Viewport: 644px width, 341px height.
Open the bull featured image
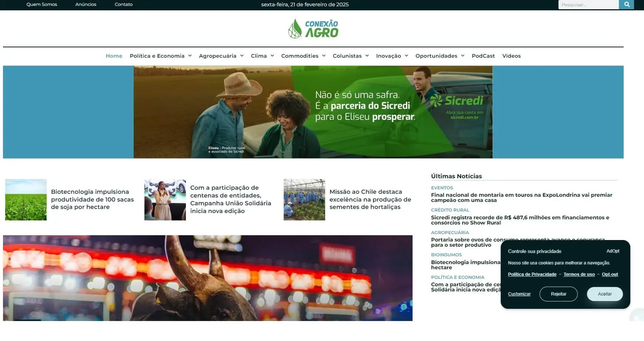click(x=208, y=278)
